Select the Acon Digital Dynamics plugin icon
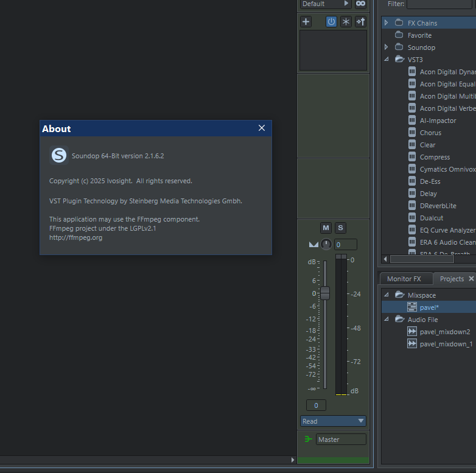 tap(412, 72)
